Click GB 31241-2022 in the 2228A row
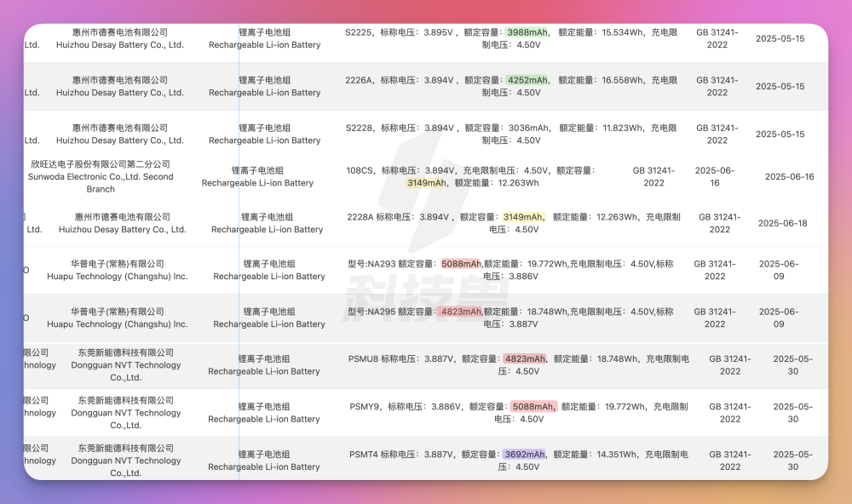The height and width of the screenshot is (504, 852). click(x=719, y=224)
